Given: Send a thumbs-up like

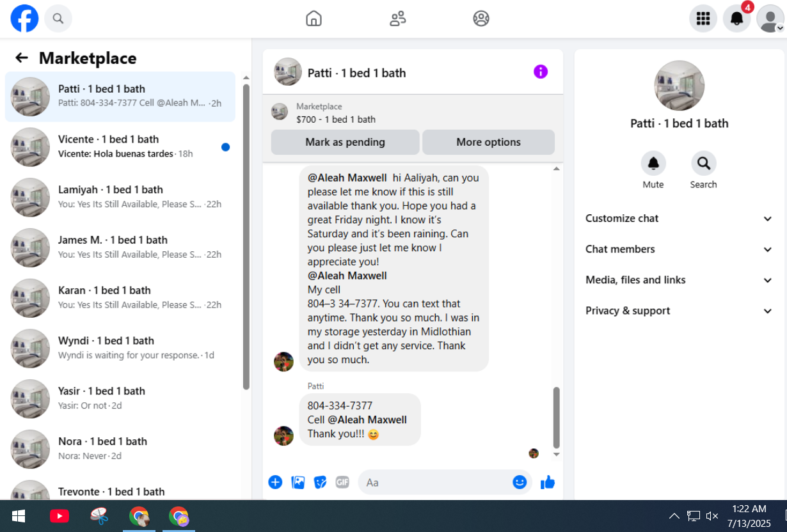Looking at the screenshot, I should tap(548, 482).
